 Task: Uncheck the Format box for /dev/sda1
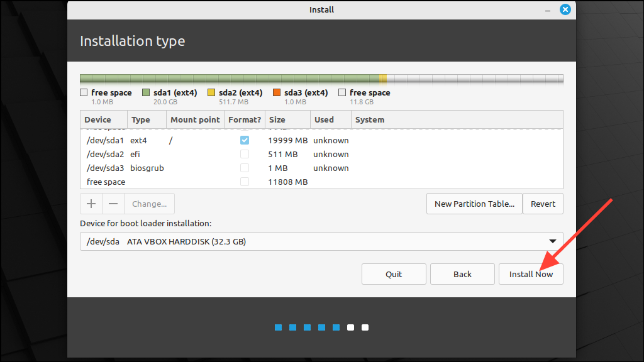pos(244,140)
